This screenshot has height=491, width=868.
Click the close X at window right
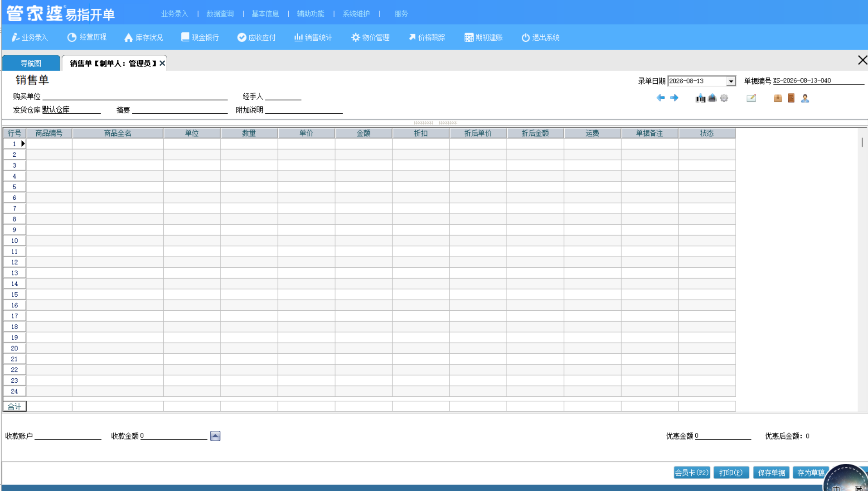(862, 60)
